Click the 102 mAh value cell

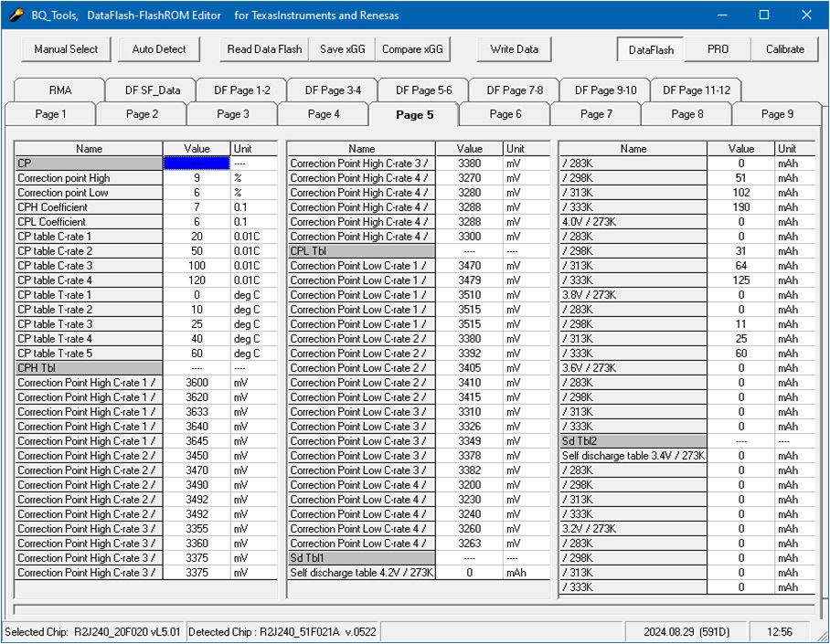pos(741,193)
